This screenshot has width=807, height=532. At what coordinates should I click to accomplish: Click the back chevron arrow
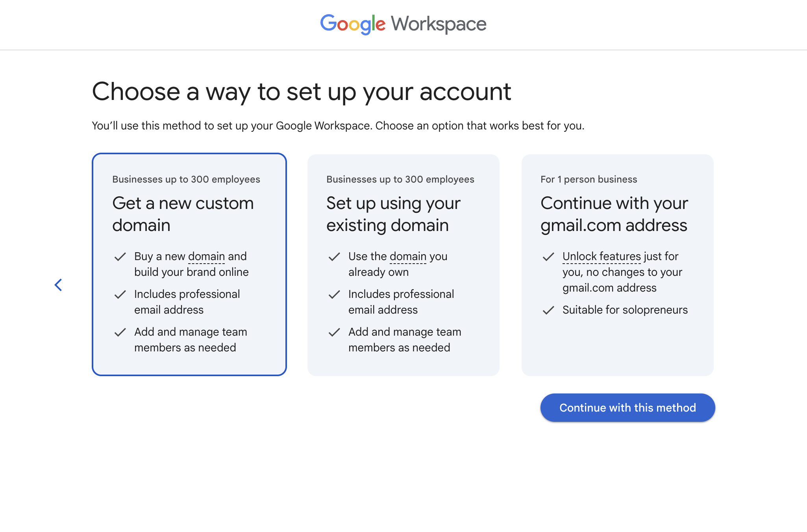point(58,285)
